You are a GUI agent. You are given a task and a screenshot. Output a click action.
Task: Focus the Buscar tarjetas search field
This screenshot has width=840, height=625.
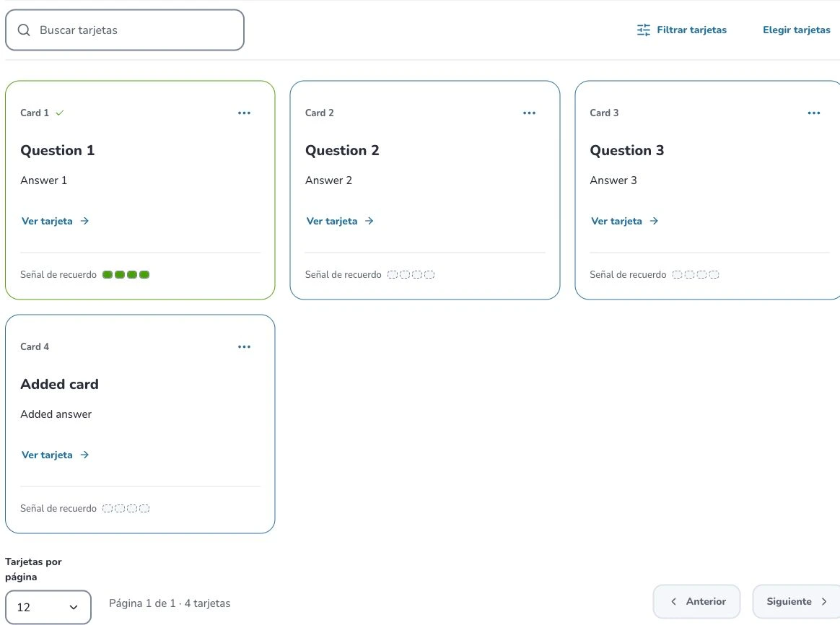(125, 30)
